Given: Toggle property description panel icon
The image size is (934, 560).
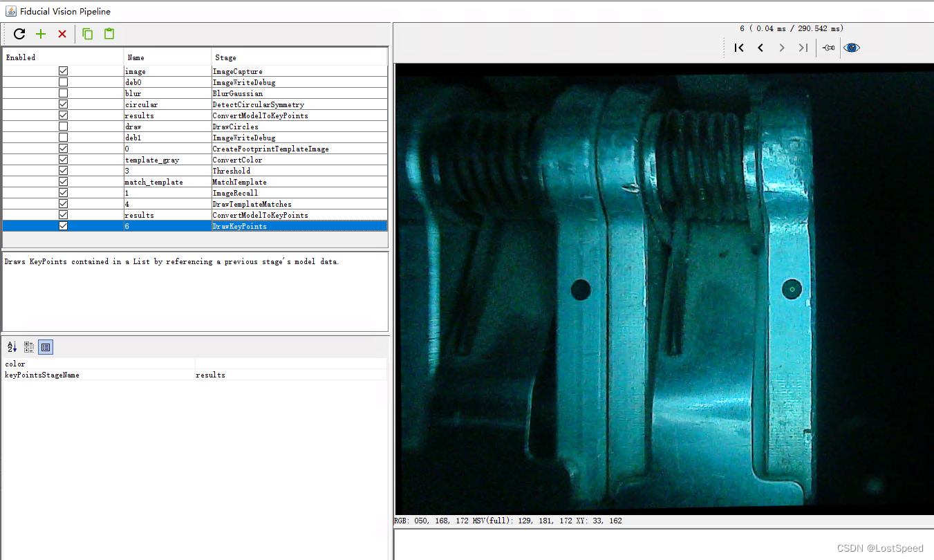Looking at the screenshot, I should pos(46,347).
